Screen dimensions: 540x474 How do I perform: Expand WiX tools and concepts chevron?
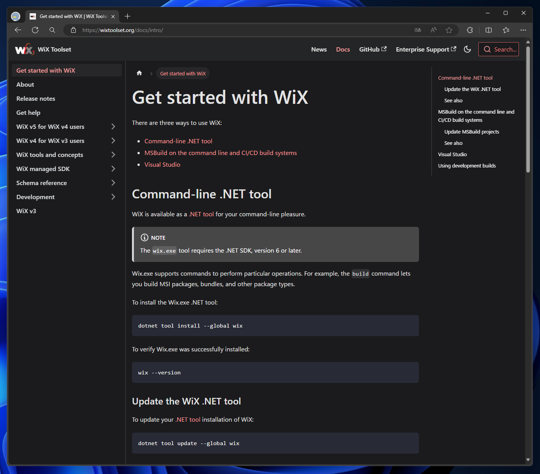[113, 155]
